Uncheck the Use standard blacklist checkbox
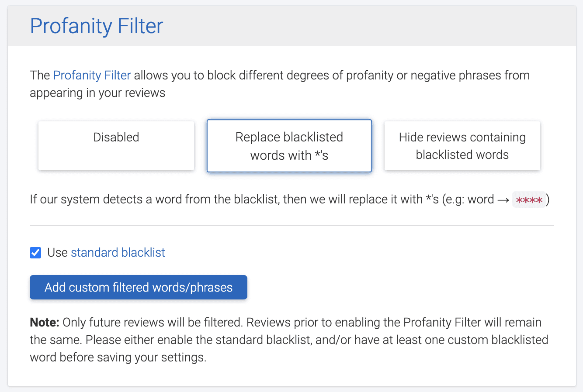 35,253
